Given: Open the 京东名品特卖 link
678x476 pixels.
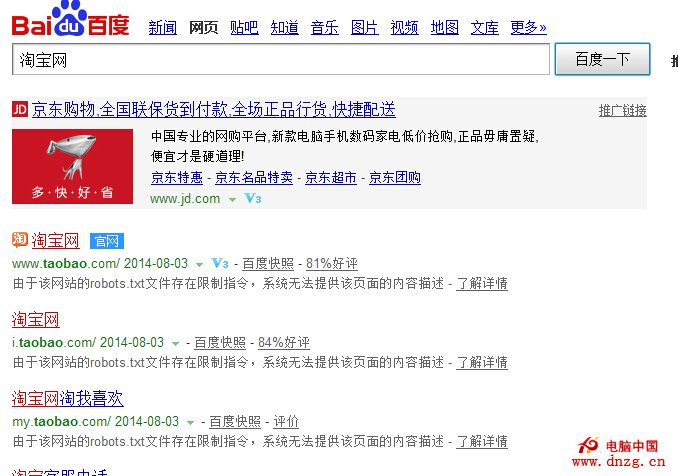Looking at the screenshot, I should pos(254,177).
